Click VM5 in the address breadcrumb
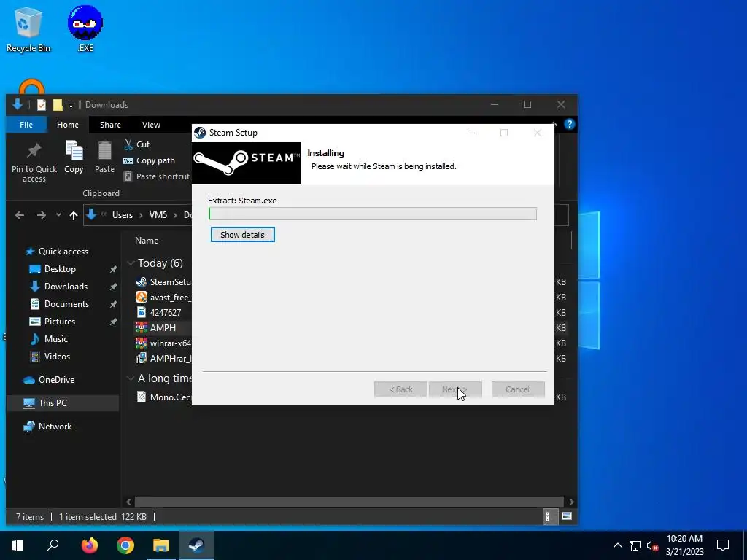 [158, 215]
